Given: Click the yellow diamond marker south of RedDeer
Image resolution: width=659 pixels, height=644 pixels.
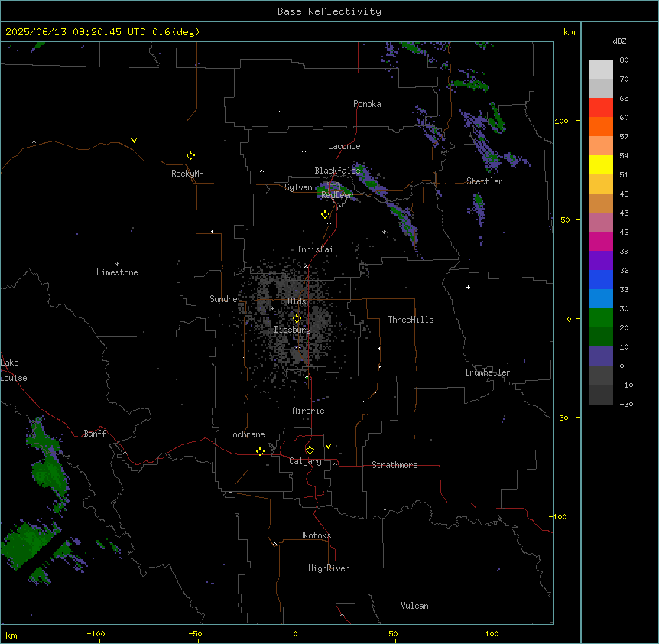Looking at the screenshot, I should [x=325, y=215].
